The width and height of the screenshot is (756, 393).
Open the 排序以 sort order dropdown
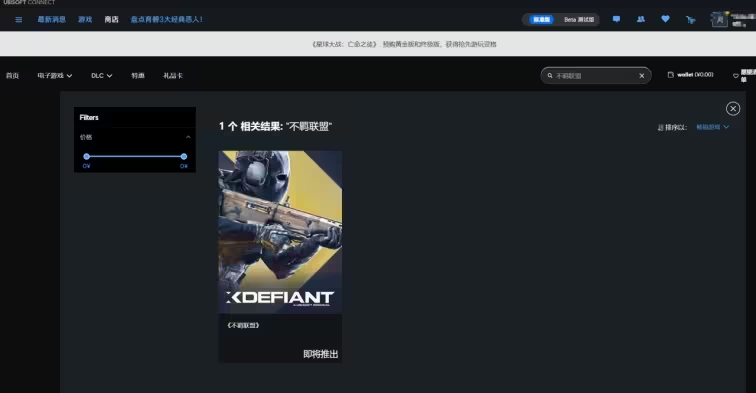(712, 127)
